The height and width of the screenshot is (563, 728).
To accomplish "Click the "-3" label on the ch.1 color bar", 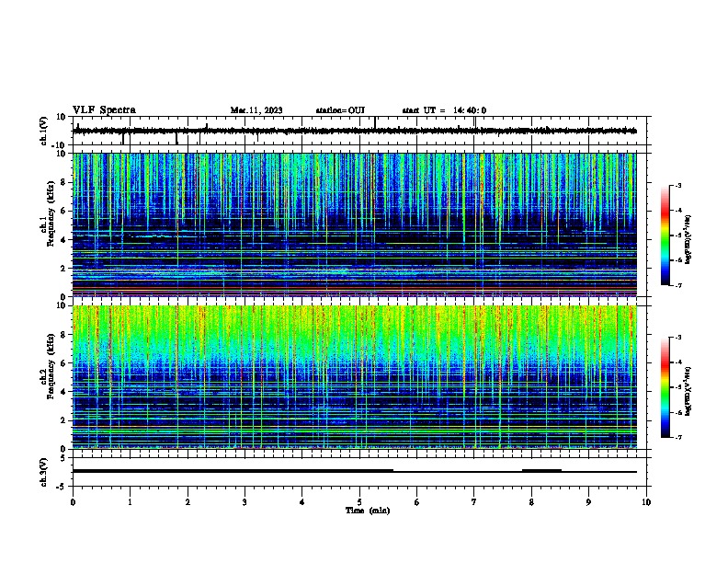I will tap(677, 185).
